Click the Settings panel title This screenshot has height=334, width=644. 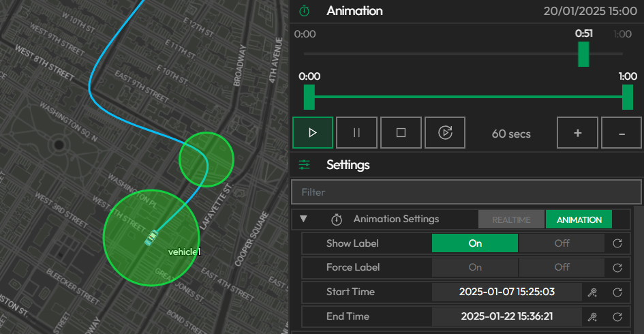point(348,165)
